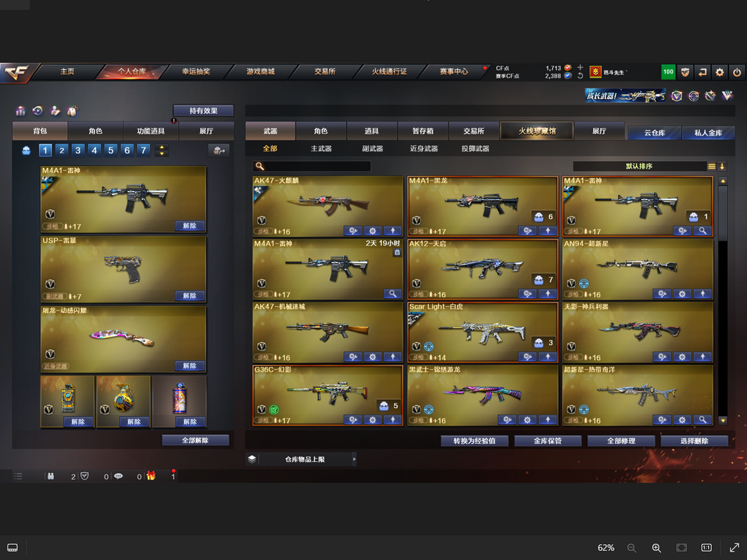
Task: Unequip USP-雷暴 with its 解除 button
Action: (x=190, y=296)
